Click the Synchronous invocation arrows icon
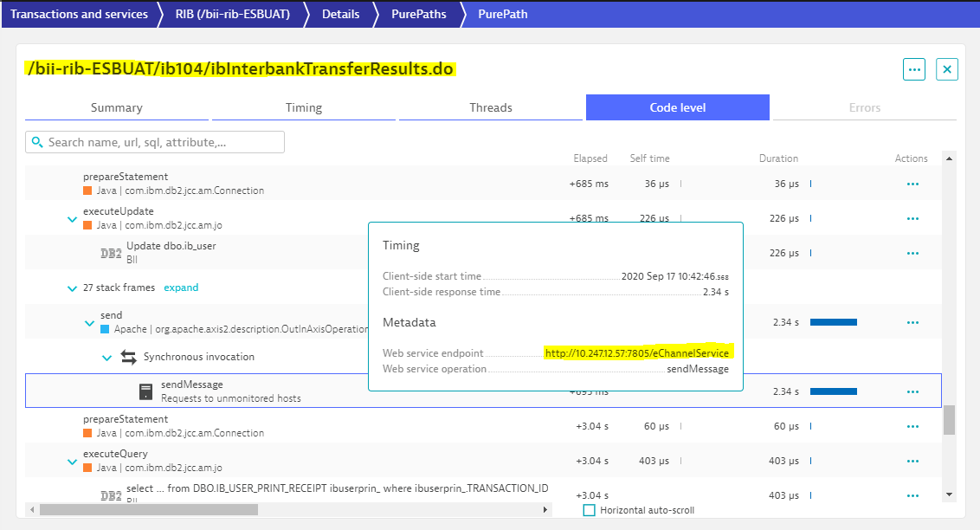 [x=129, y=357]
